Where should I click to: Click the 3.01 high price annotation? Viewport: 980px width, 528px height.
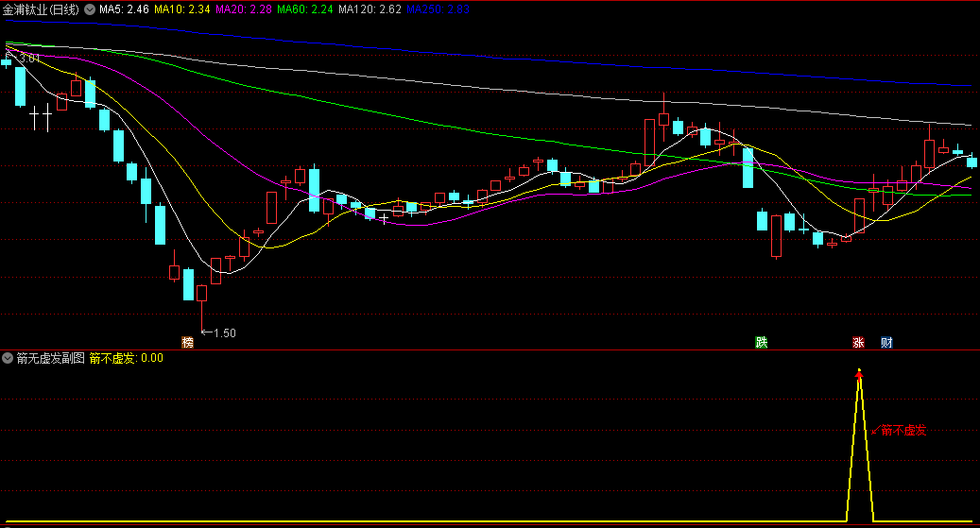click(x=28, y=59)
